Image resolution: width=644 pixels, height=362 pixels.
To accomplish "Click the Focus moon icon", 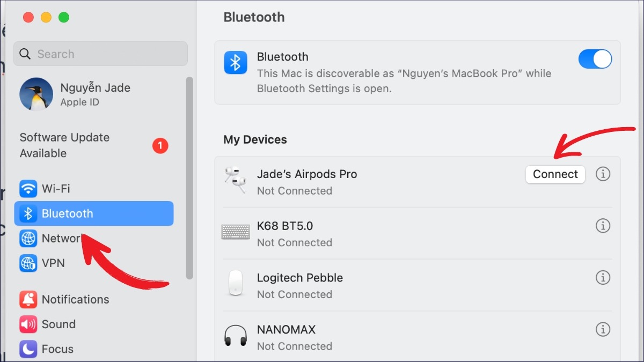I will click(28, 349).
